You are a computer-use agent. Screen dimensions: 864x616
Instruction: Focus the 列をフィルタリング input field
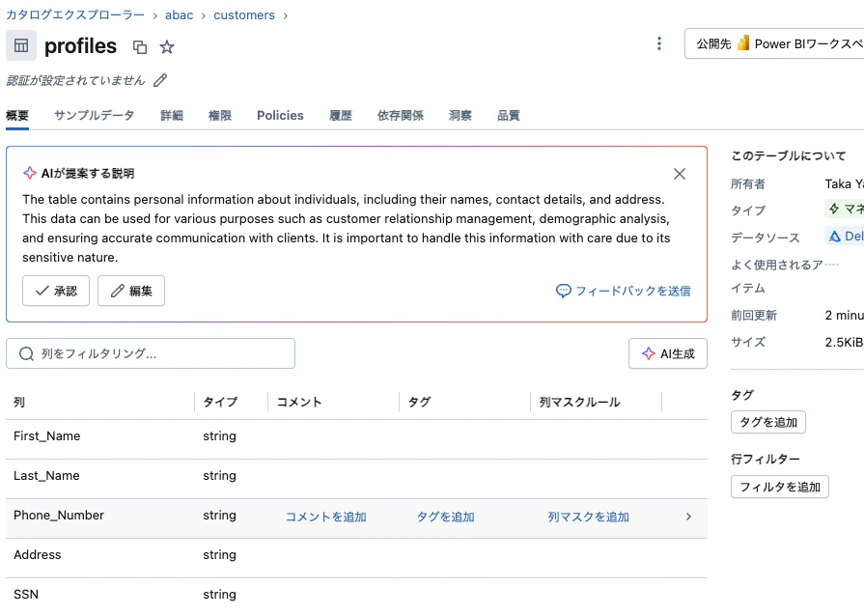coord(151,353)
